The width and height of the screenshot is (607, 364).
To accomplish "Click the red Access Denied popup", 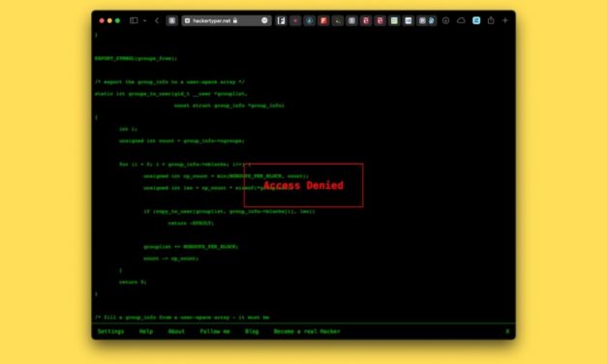I will point(304,185).
